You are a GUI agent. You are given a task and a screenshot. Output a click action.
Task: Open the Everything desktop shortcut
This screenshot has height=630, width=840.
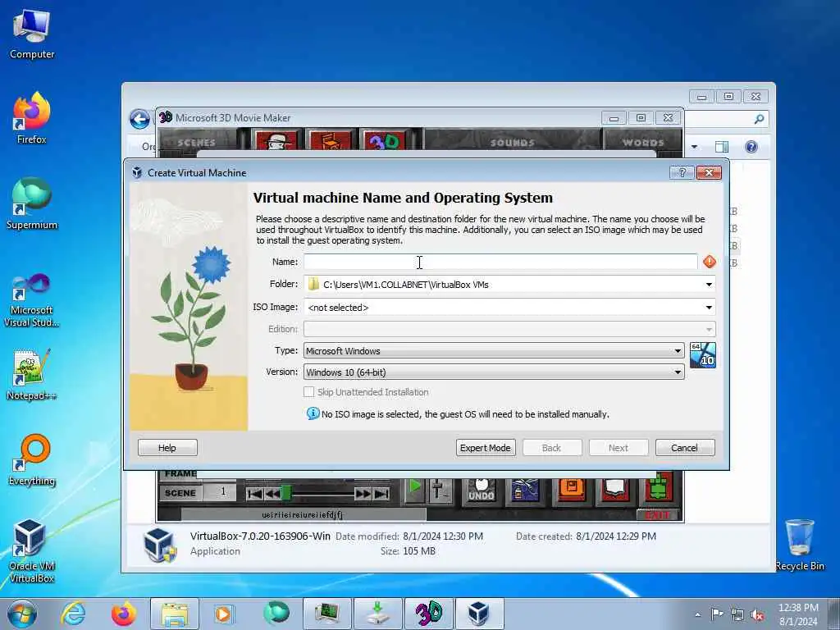(32, 461)
